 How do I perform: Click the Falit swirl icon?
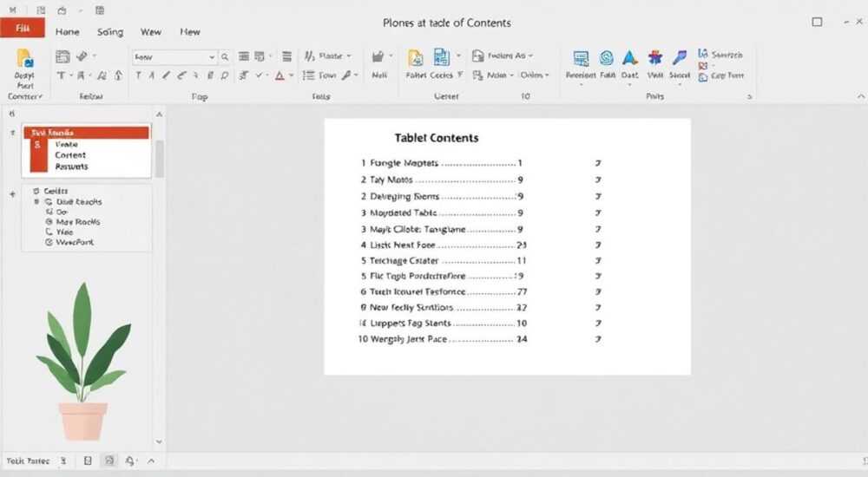coord(607,57)
